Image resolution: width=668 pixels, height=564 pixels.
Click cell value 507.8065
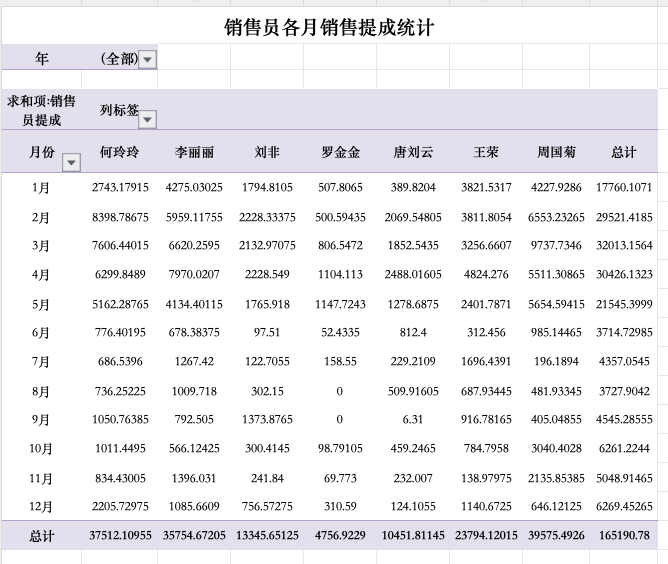tap(340, 187)
